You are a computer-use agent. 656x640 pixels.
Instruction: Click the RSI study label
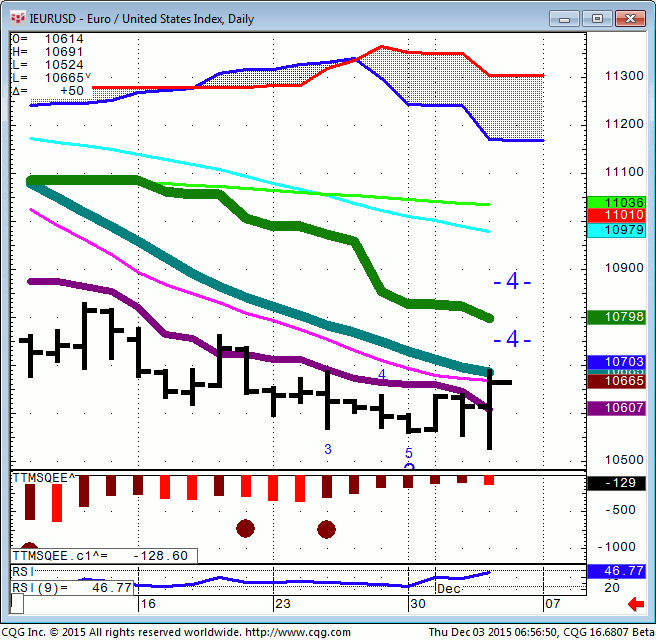(x=23, y=572)
